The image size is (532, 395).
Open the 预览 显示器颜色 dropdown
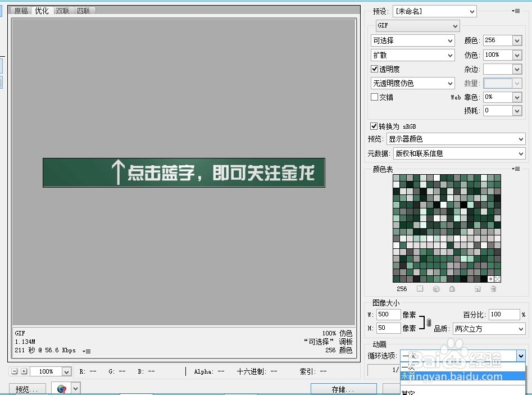[456, 139]
